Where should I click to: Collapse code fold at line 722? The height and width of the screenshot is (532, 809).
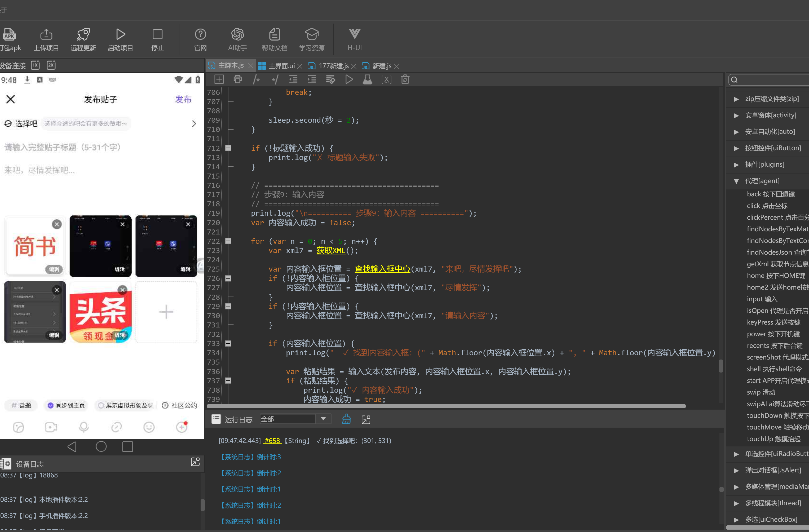pos(228,241)
